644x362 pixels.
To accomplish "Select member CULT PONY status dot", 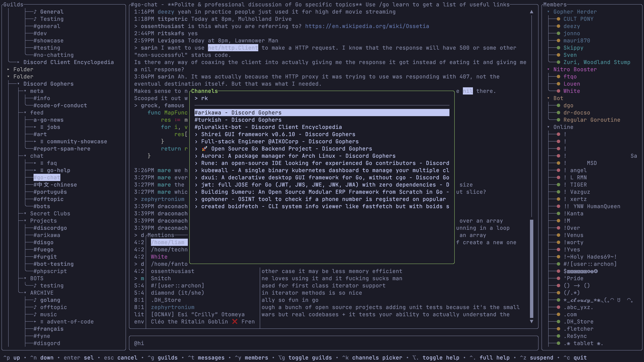I will (558, 19).
